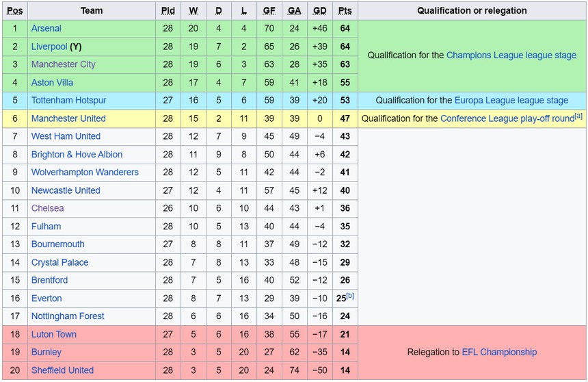The width and height of the screenshot is (588, 382).
Task: Open the EFL Championship link
Action: 499,353
